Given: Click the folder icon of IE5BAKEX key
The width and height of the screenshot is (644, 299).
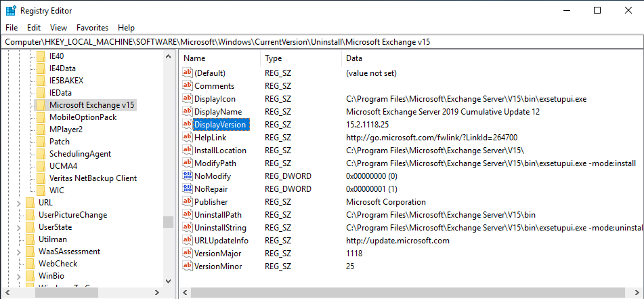Looking at the screenshot, I should coord(40,81).
